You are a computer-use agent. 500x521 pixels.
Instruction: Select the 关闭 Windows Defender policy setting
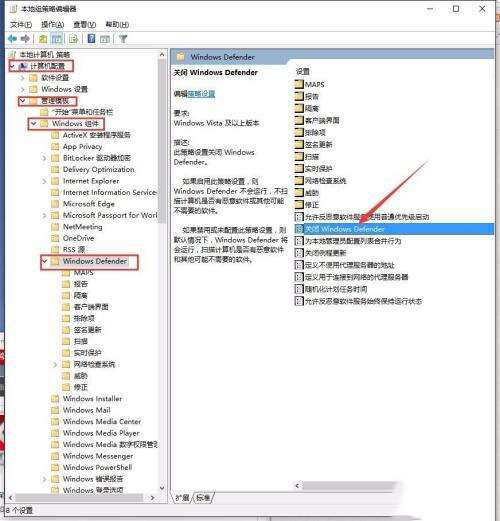click(x=394, y=229)
